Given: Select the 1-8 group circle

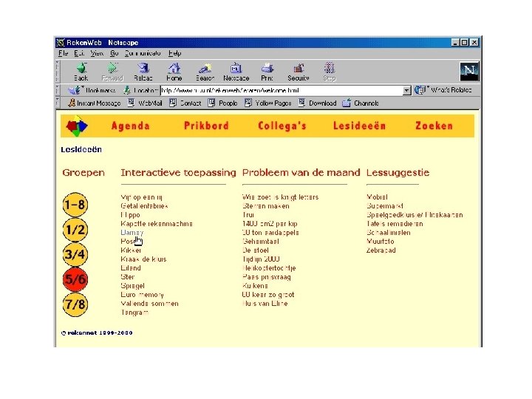Looking at the screenshot, I should (x=75, y=205).
